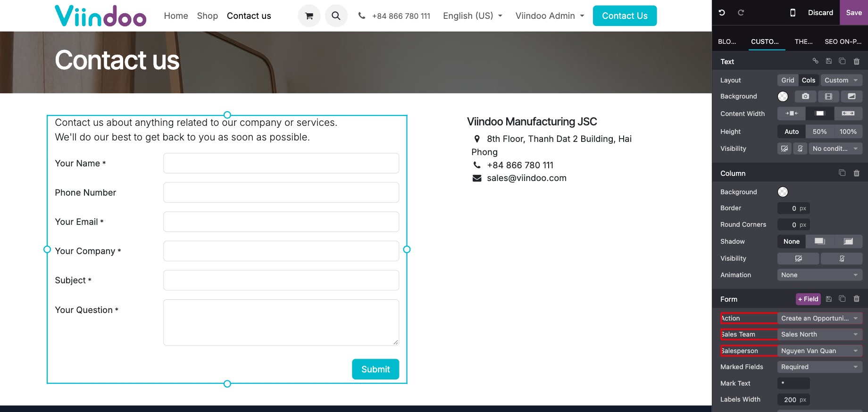Click the Save button
868x412 pixels.
point(854,13)
